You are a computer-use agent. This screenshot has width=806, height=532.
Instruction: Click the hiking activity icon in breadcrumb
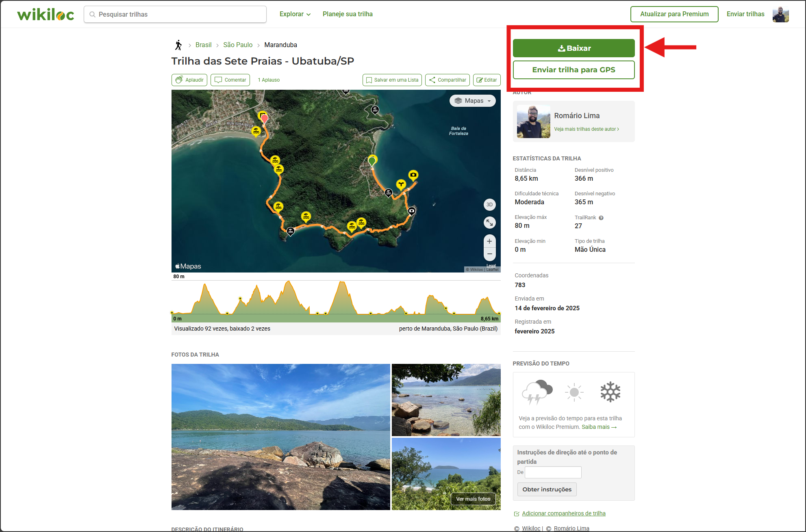tap(178, 45)
